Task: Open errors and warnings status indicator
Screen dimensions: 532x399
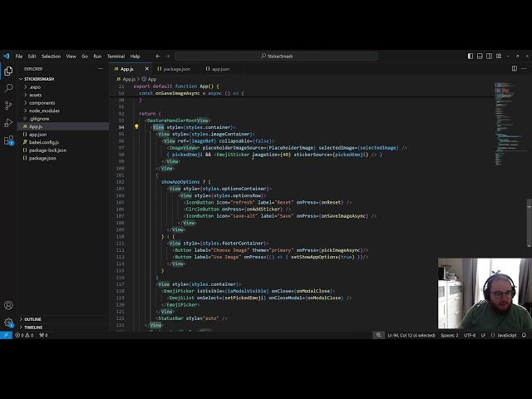Action: [24, 335]
